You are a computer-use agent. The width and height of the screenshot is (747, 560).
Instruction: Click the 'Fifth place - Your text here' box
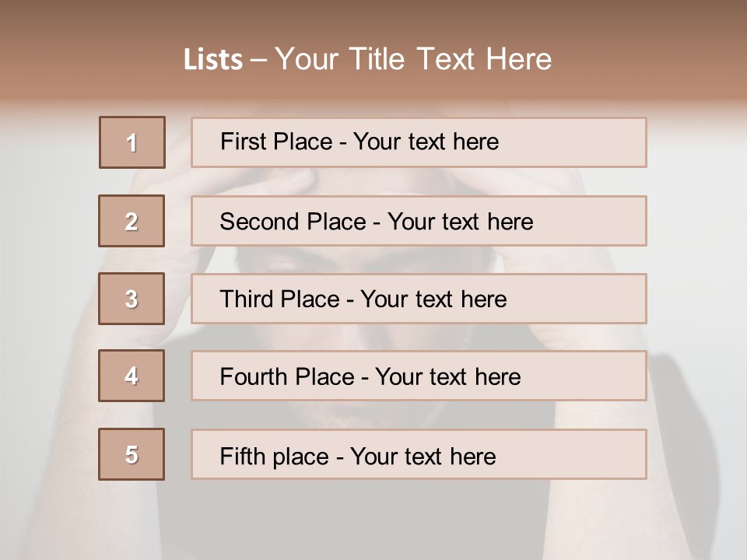tap(419, 454)
